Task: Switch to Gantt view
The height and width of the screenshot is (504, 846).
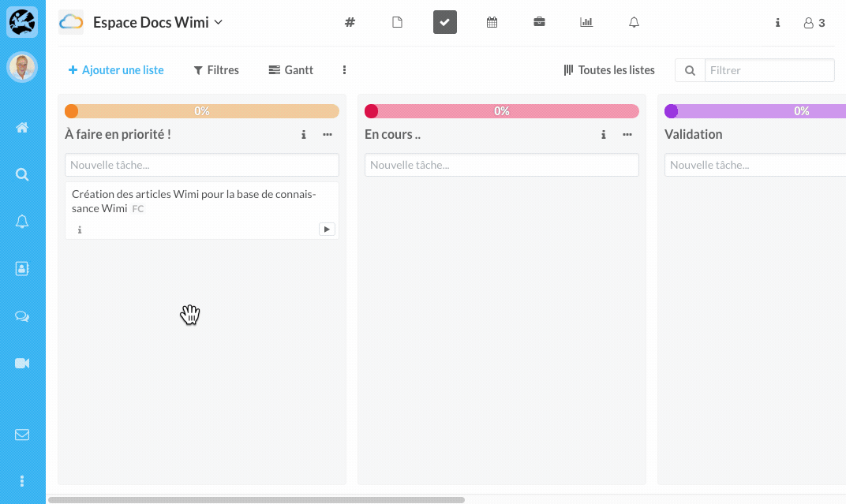Action: [291, 70]
